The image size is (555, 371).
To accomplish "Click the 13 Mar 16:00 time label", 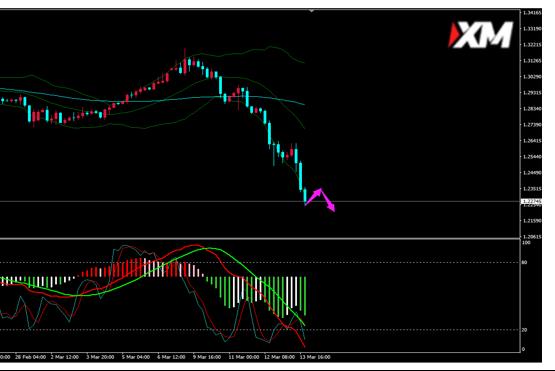I will tap(315, 357).
